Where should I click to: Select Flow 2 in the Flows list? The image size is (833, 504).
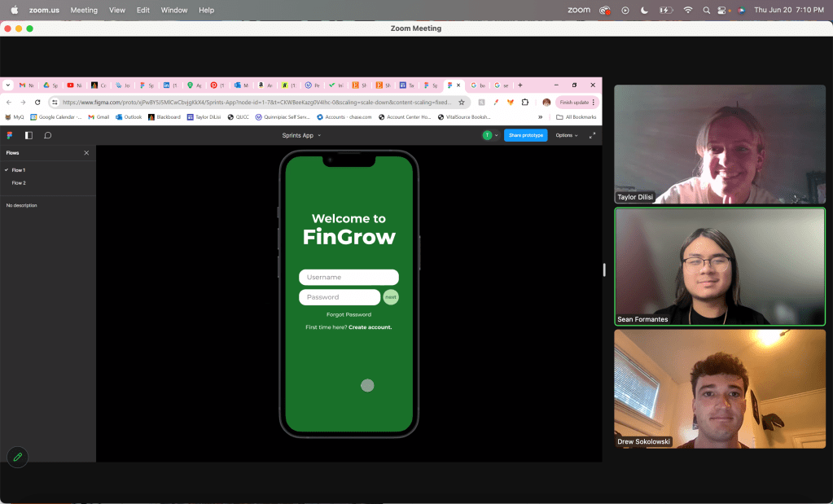tap(18, 183)
